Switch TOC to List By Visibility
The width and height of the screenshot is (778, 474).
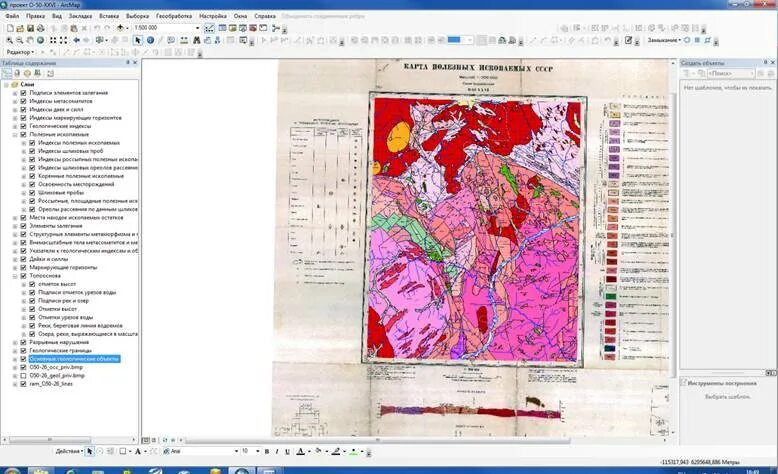(x=27, y=73)
